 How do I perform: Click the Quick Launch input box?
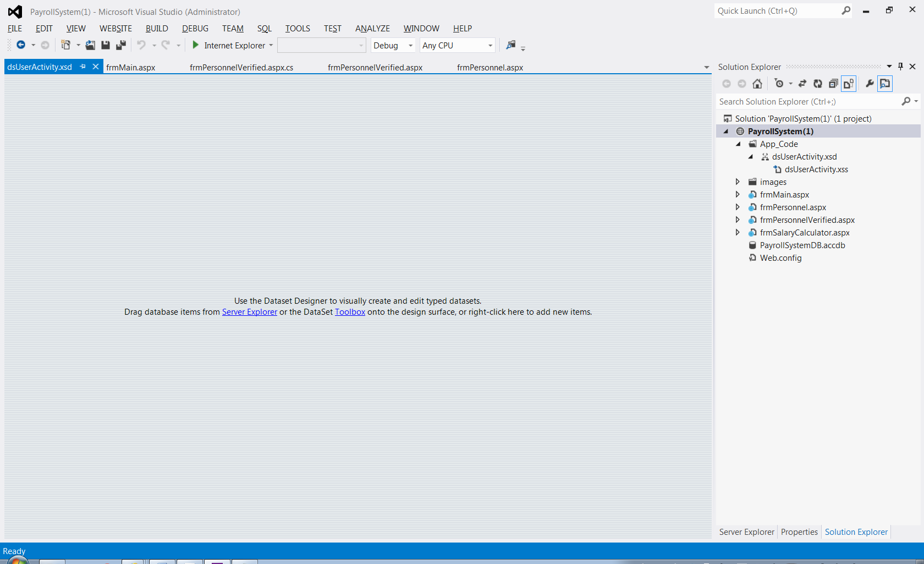click(778, 10)
